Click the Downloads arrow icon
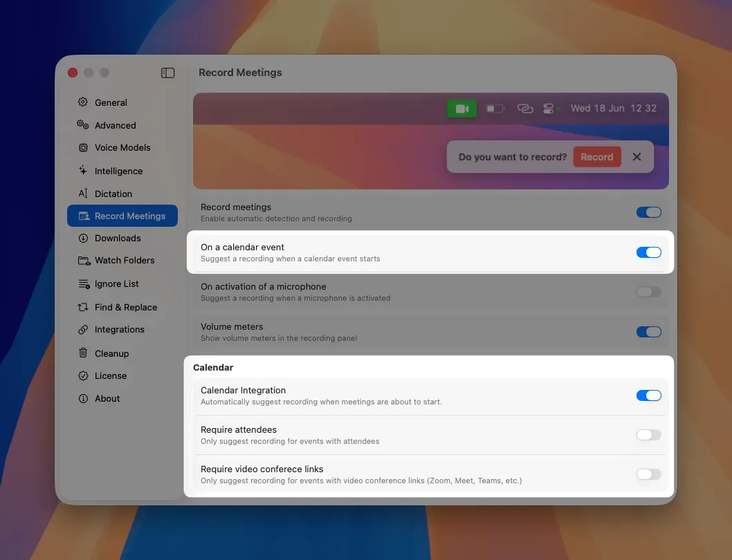 click(x=83, y=238)
